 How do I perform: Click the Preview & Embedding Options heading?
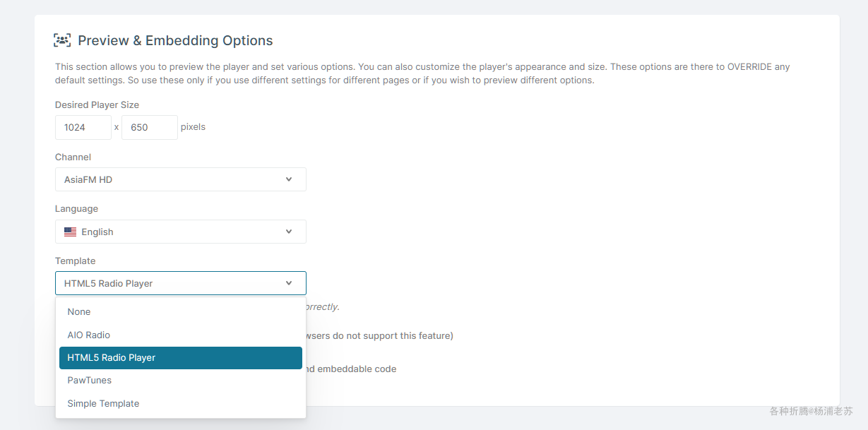(x=175, y=41)
